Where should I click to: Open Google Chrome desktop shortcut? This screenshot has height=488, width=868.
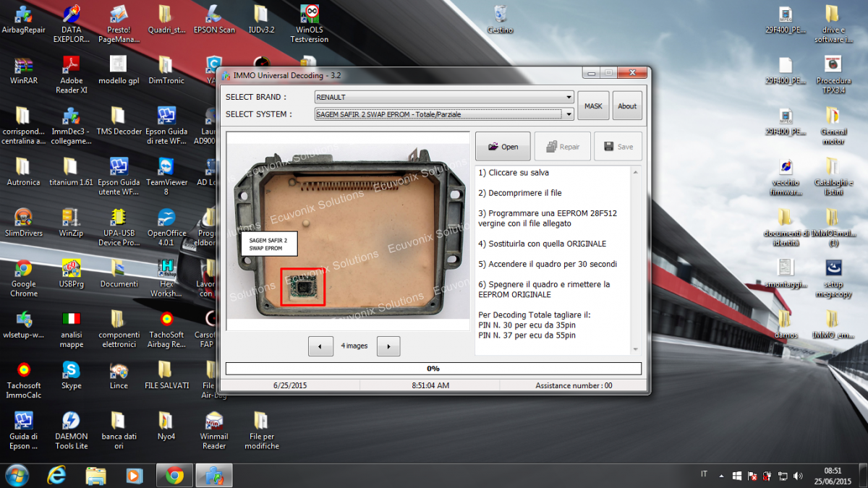tap(23, 278)
